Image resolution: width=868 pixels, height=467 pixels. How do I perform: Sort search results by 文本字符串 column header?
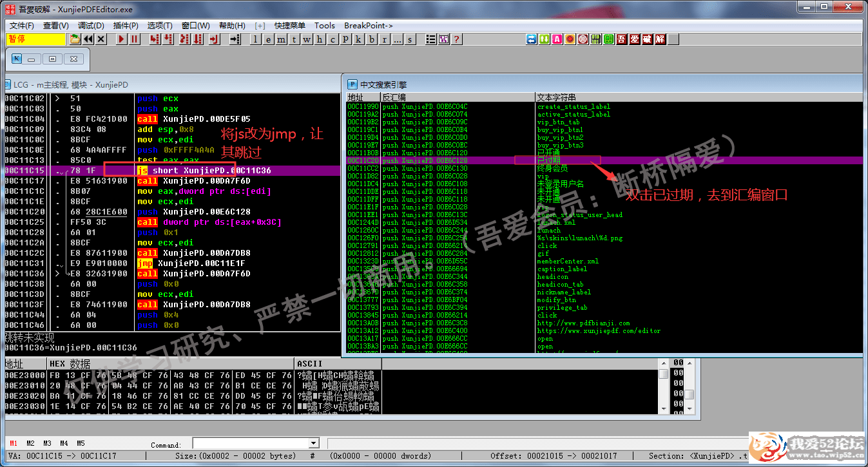pos(699,97)
